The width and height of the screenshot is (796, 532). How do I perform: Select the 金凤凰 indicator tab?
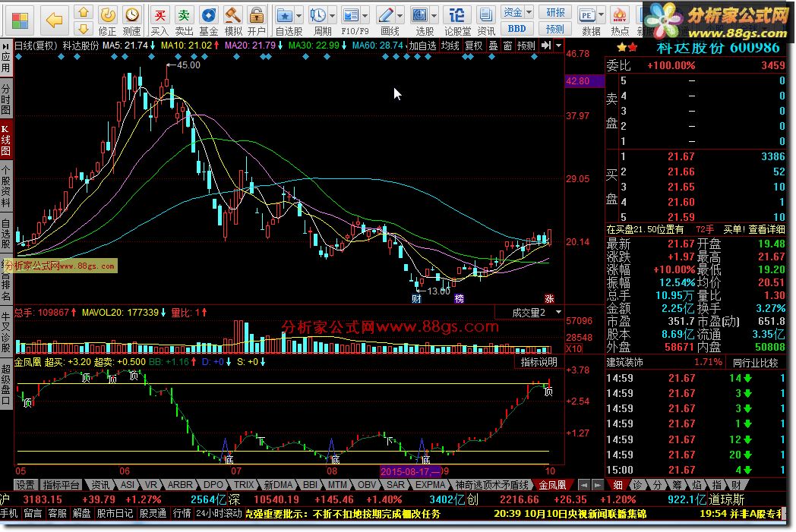pos(551,486)
